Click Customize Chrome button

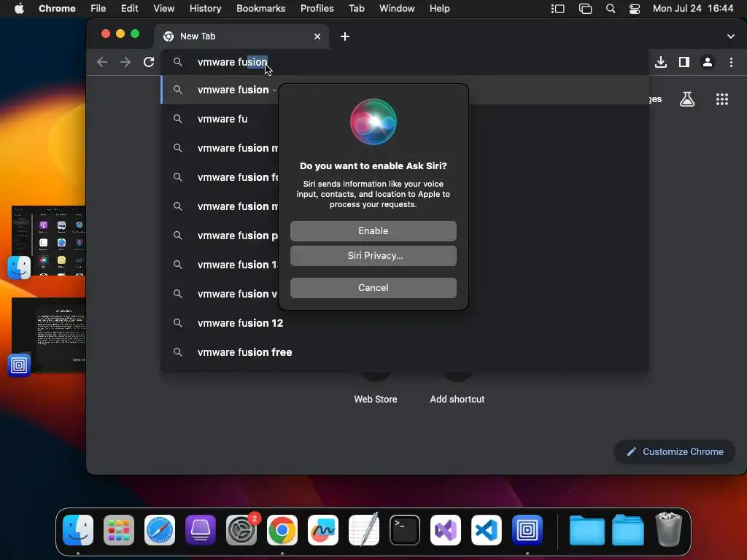coord(675,452)
